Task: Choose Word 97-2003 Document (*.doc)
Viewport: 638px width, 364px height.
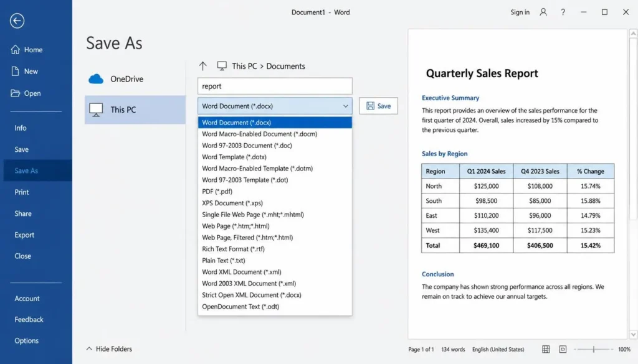Action: [x=275, y=146]
